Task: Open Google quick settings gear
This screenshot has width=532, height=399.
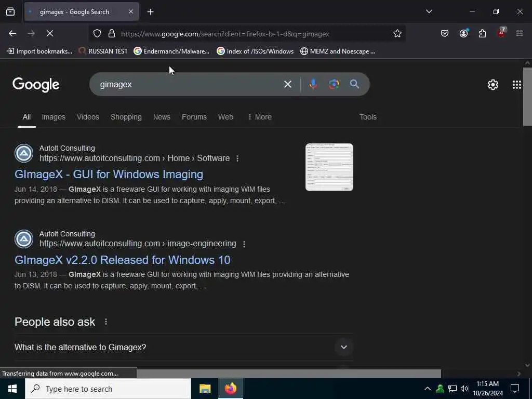Action: [493, 85]
